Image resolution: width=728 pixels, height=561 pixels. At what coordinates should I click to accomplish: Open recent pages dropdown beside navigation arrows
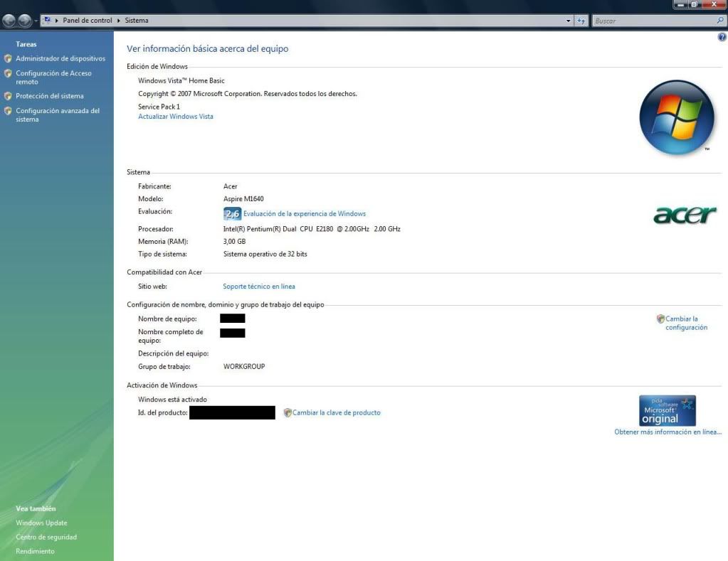click(36, 21)
